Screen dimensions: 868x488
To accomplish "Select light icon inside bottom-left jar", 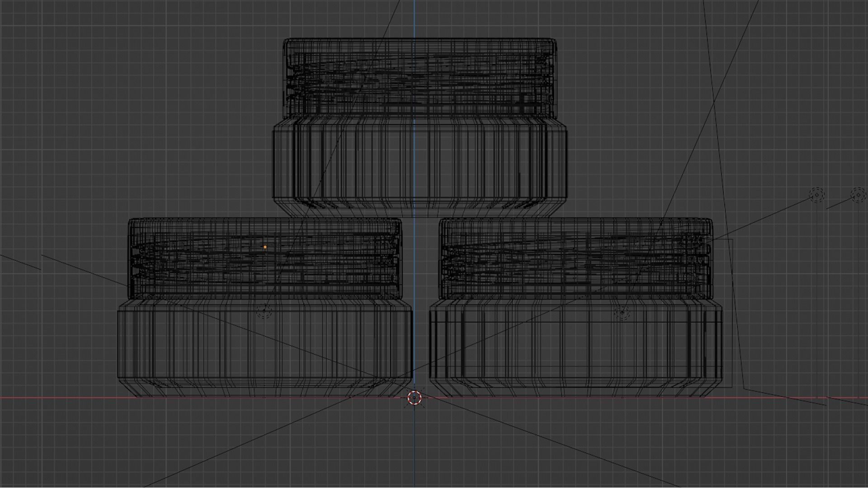I will [x=264, y=311].
